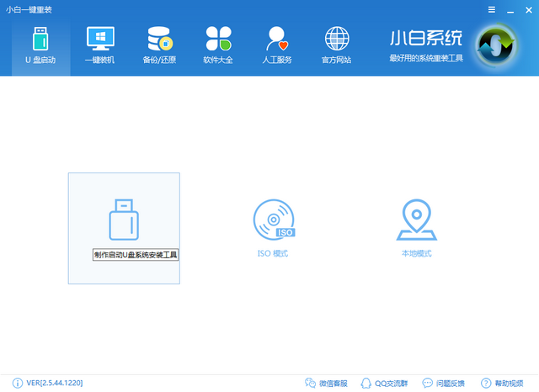The width and height of the screenshot is (539, 392).
Task: Open the 备份/还原 database icon
Action: (159, 39)
